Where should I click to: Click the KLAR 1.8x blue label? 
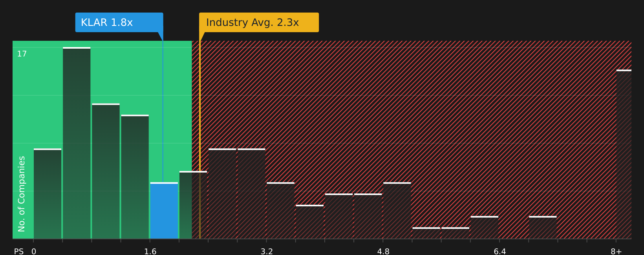[119, 22]
